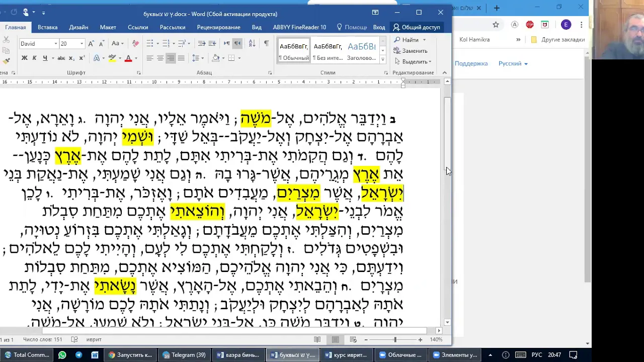Expand the styles gallery
Screen dimensions: 644x362
pos(383,59)
